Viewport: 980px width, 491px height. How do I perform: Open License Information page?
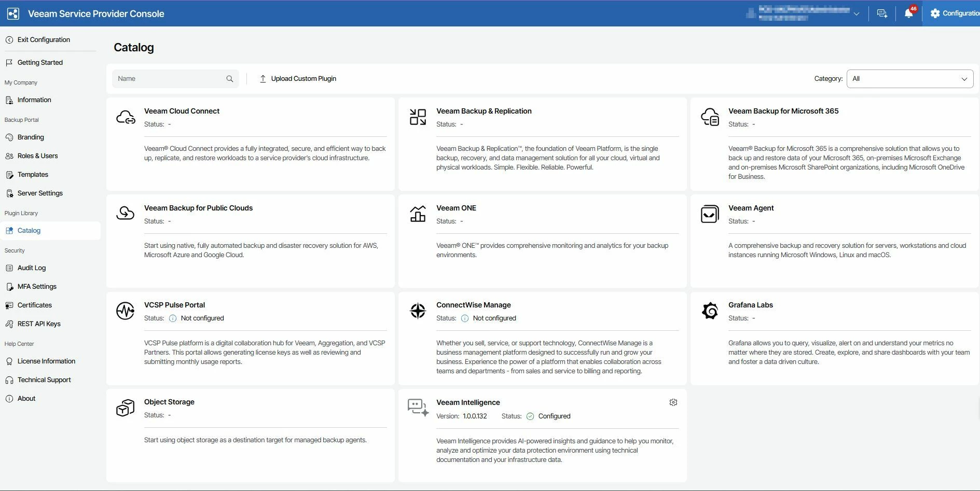point(46,361)
